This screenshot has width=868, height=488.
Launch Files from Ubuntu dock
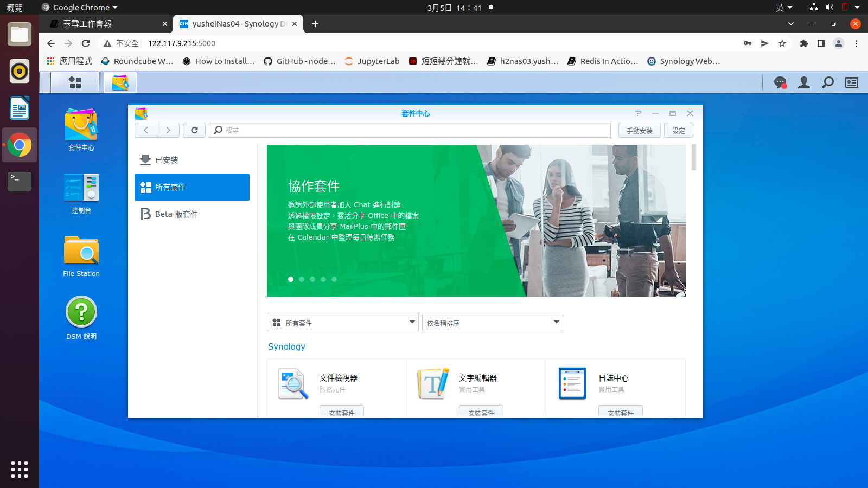(x=20, y=35)
